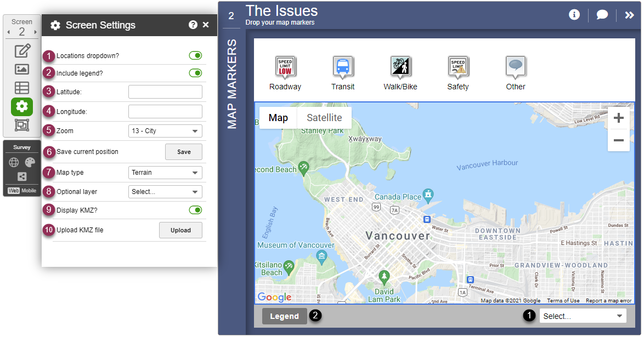Go to next screen arrow
The width and height of the screenshot is (644, 337).
[x=35, y=32]
